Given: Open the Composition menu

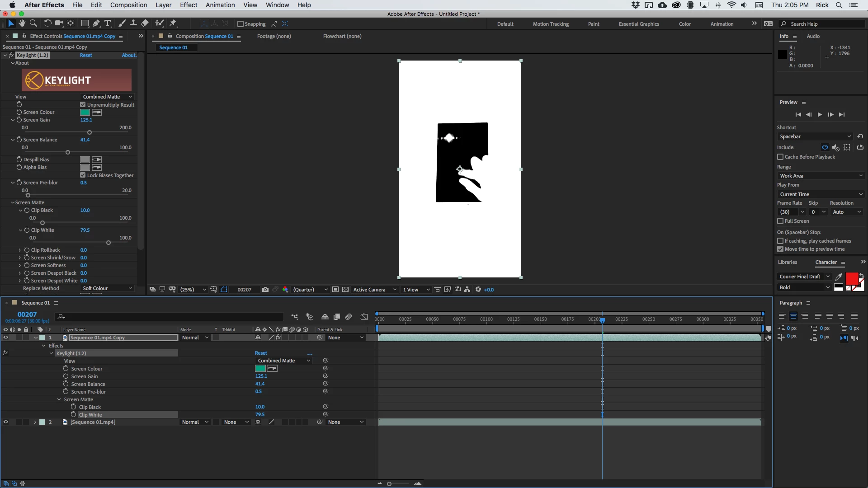Looking at the screenshot, I should [128, 5].
